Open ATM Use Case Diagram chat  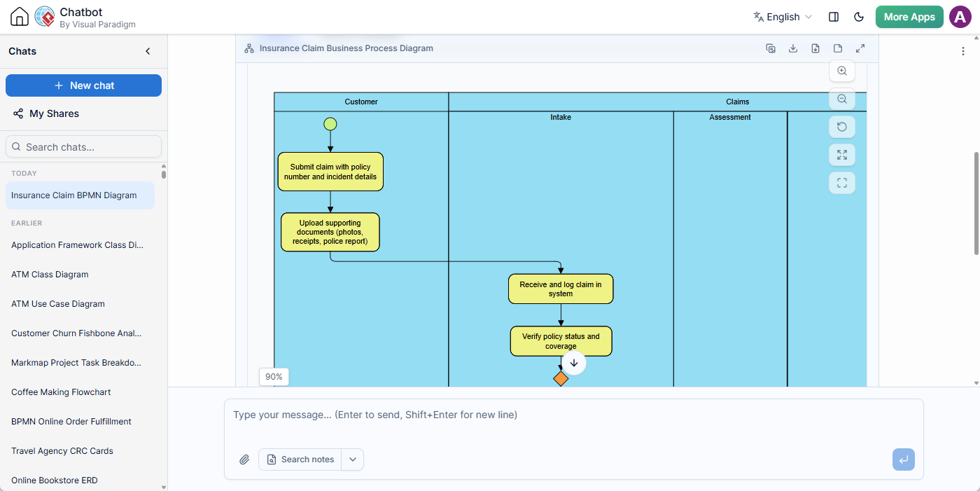(80, 304)
